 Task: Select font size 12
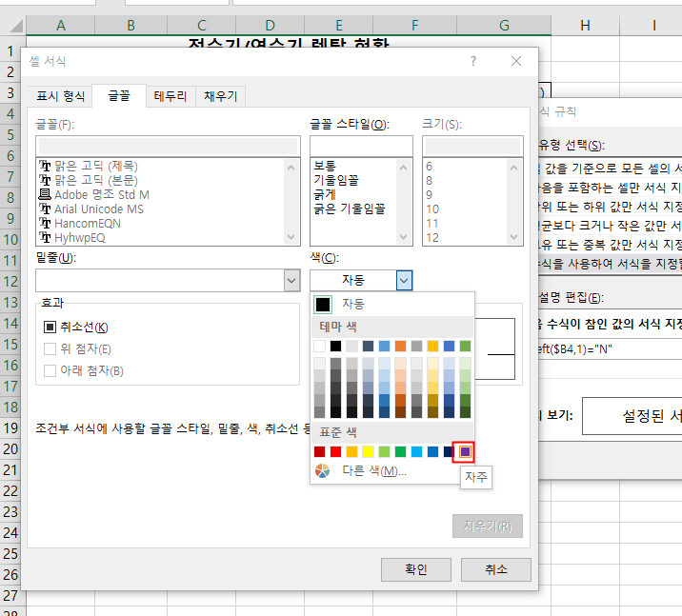[432, 237]
